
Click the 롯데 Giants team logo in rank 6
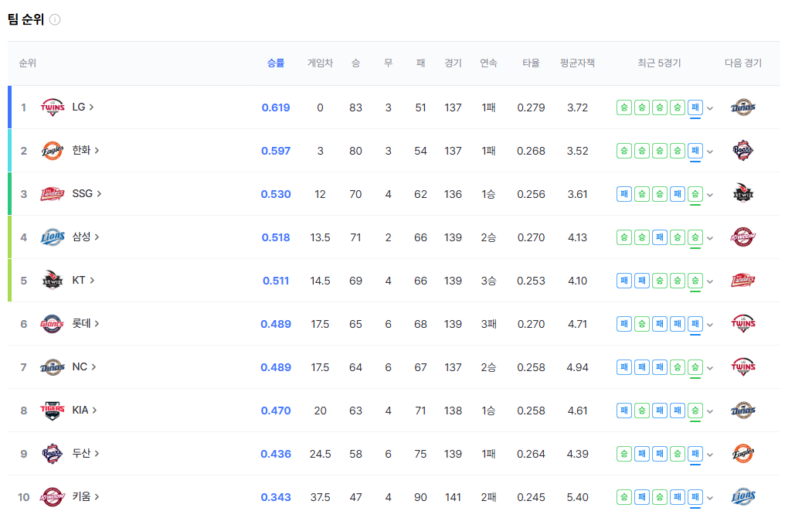(x=53, y=324)
